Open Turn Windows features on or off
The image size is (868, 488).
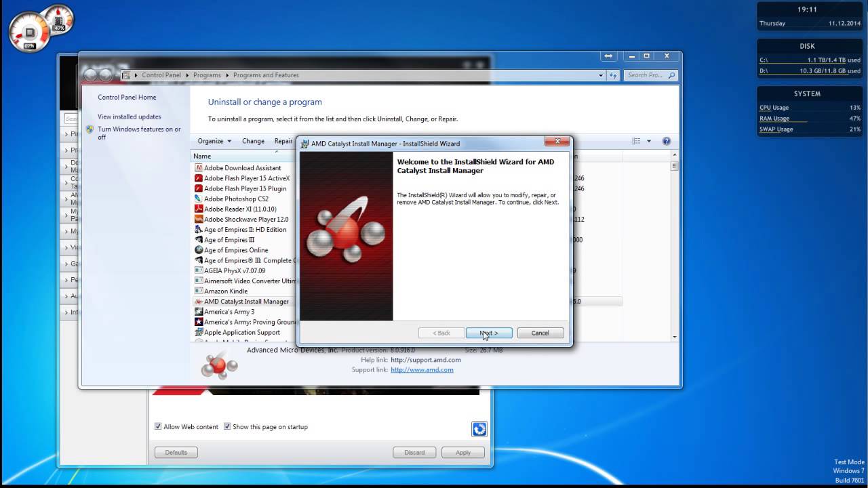[x=139, y=133]
